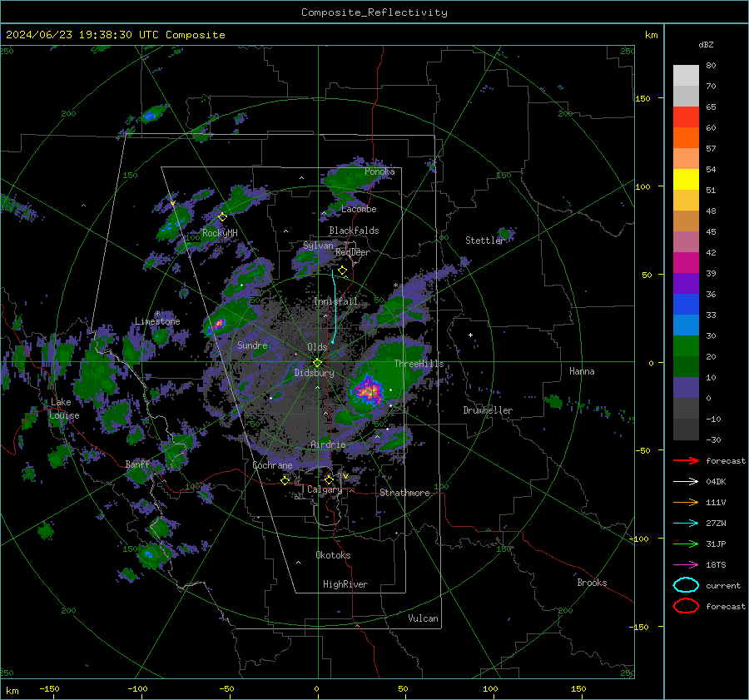
Task: Click the Cochrane town label
Action: pos(272,465)
